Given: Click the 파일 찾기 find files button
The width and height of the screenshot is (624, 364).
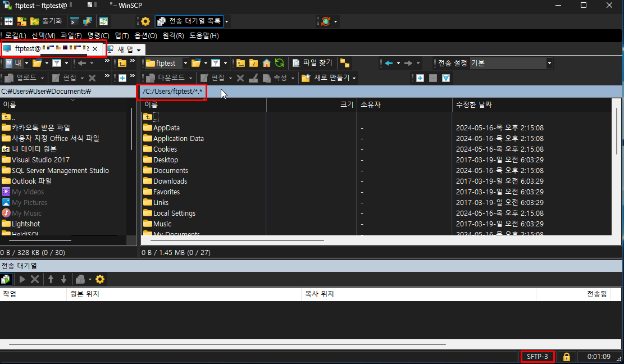Looking at the screenshot, I should tap(312, 63).
